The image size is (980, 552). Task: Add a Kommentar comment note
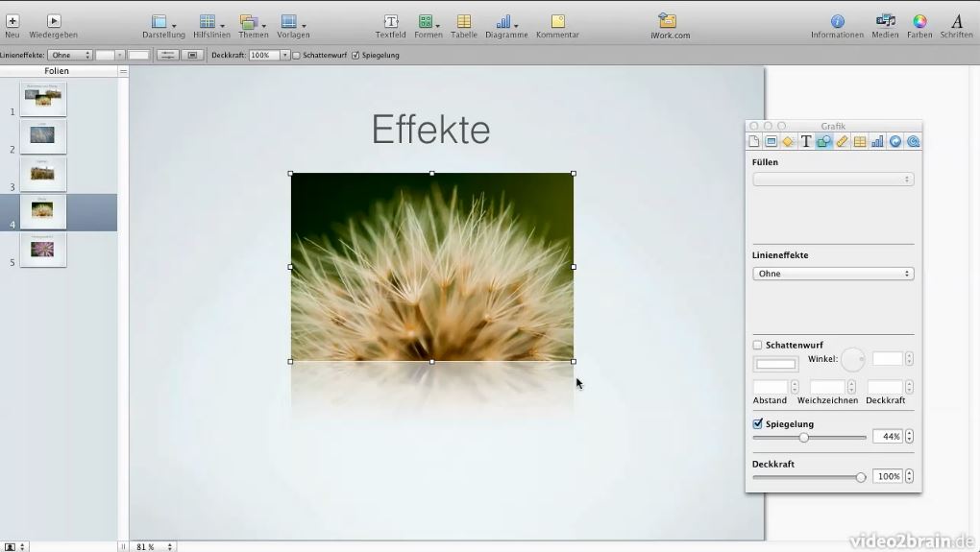557,26
